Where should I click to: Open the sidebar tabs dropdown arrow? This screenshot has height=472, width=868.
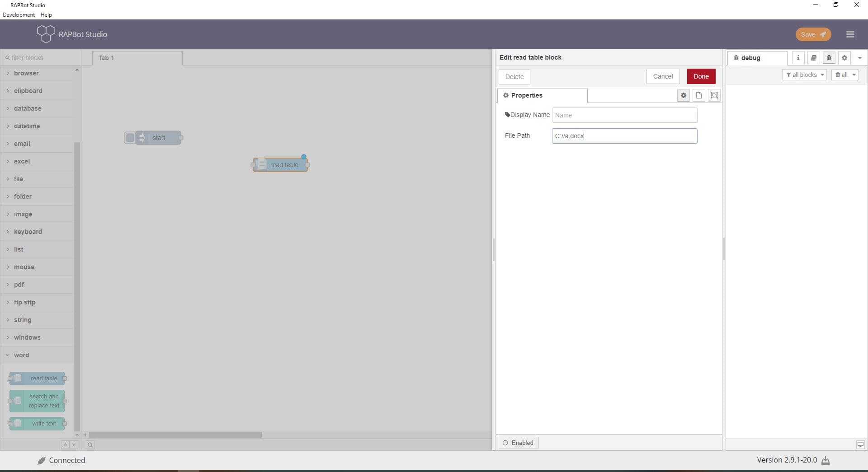click(x=859, y=58)
